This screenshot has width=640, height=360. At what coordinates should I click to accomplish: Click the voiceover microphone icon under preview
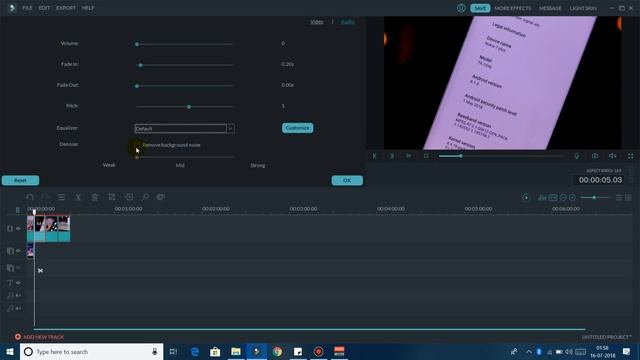click(x=577, y=156)
